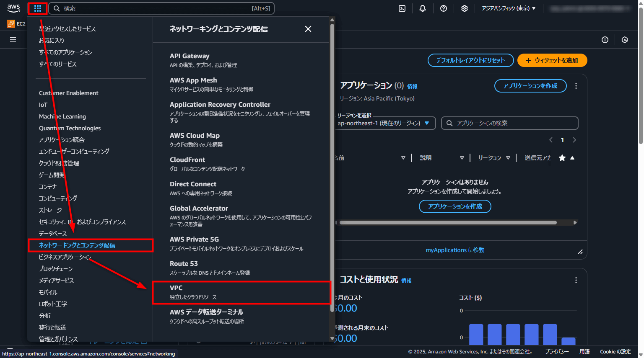Open the applications widget kebab menu

(576, 86)
